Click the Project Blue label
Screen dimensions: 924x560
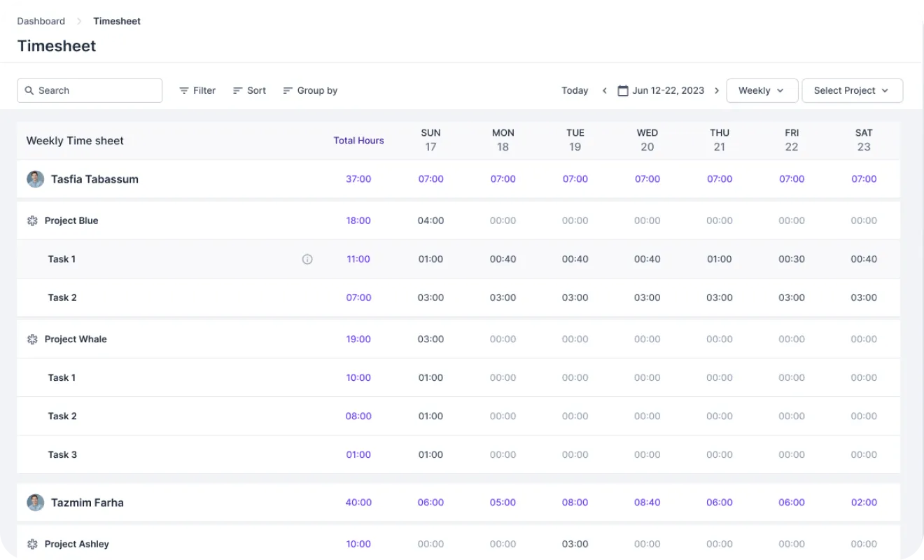71,220
